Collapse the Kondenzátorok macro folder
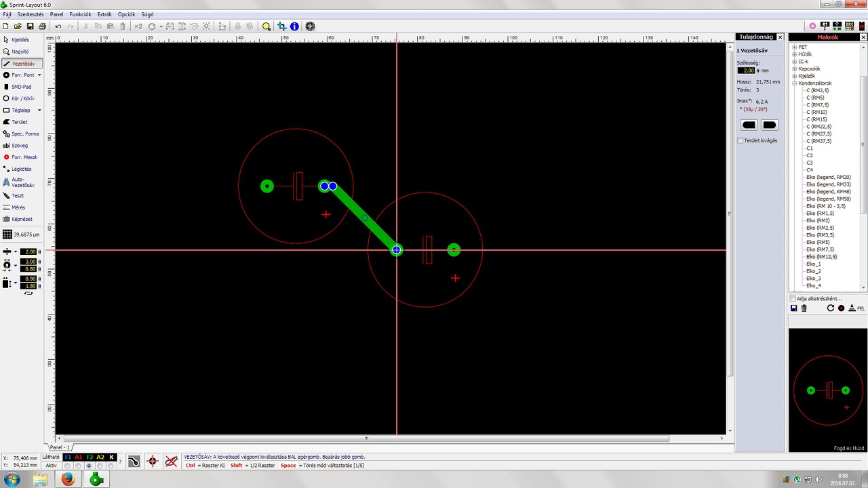Screen dimensions: 868x488 coord(794,83)
